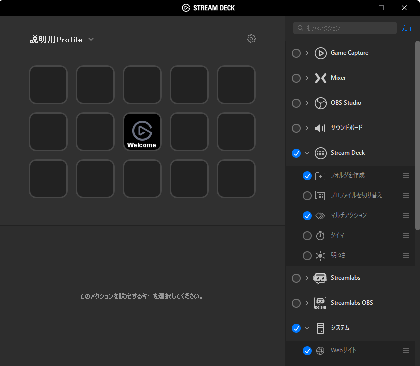Collapse the Stream Deck category
The height and width of the screenshot is (366, 420).
[x=307, y=153]
